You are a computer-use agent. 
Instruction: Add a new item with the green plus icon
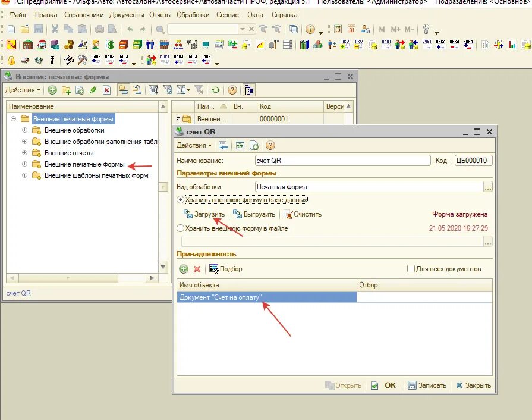[x=52, y=90]
